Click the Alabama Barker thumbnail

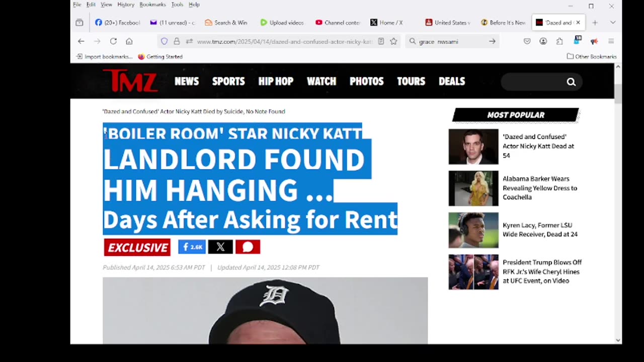[473, 189]
